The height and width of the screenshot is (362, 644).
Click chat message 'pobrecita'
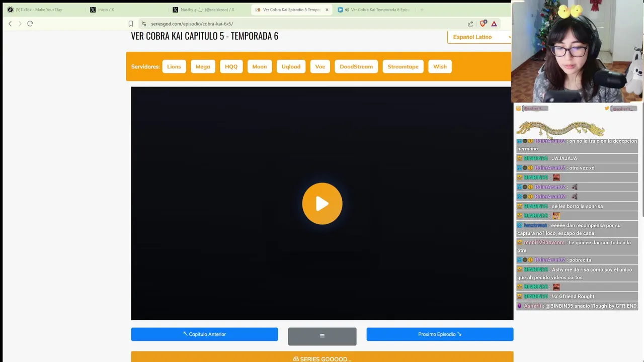click(x=580, y=260)
